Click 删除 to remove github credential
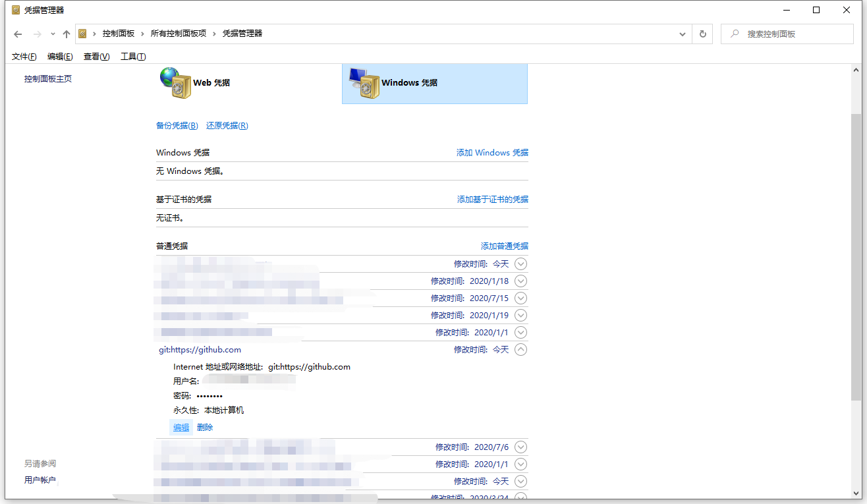 click(205, 428)
